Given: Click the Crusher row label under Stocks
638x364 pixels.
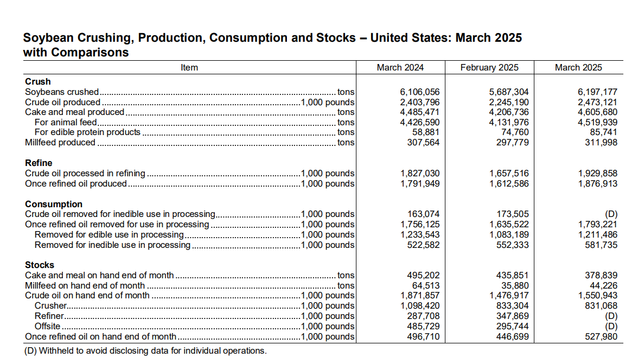Looking at the screenshot, I should coord(50,305).
